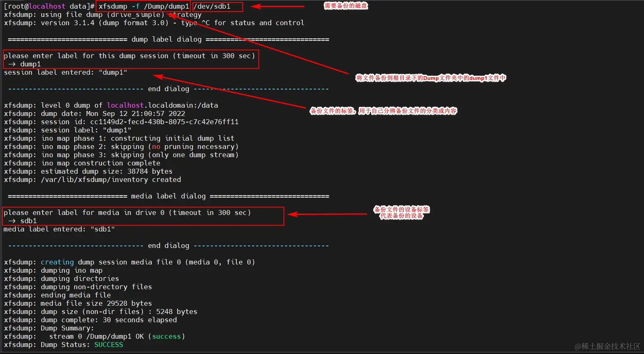The image size is (644, 354).
Task: Click 'level 0 dump of localhost.localdomain:/data' line
Action: coord(111,105)
